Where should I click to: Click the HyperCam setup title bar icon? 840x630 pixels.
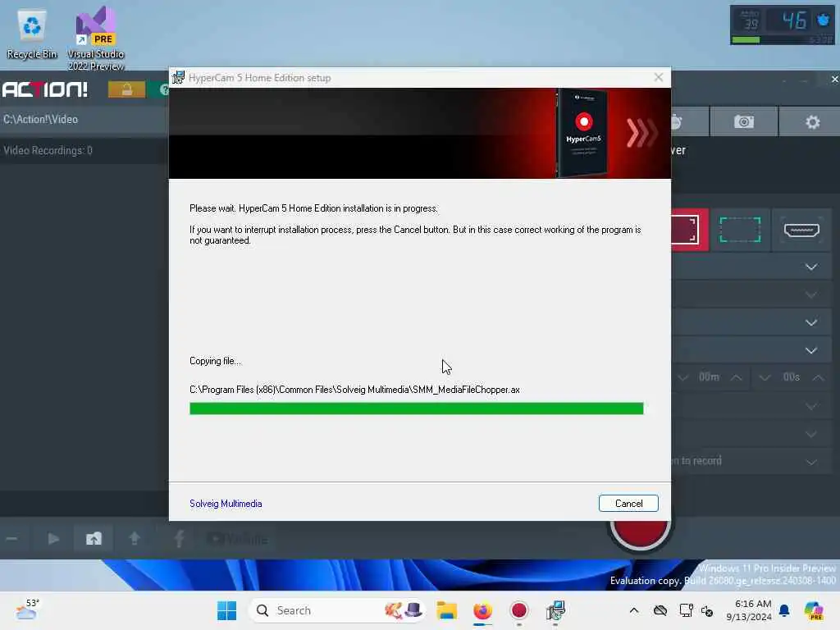click(x=178, y=78)
